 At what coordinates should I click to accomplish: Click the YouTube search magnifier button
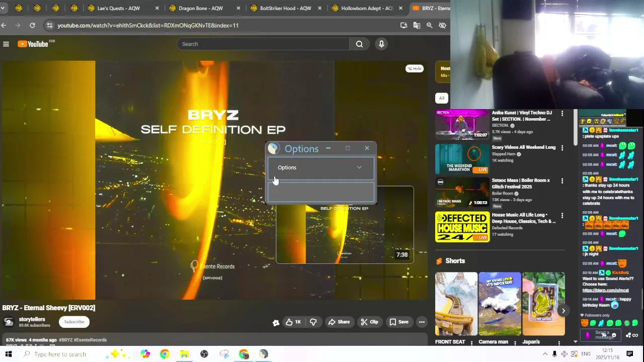coord(359,44)
